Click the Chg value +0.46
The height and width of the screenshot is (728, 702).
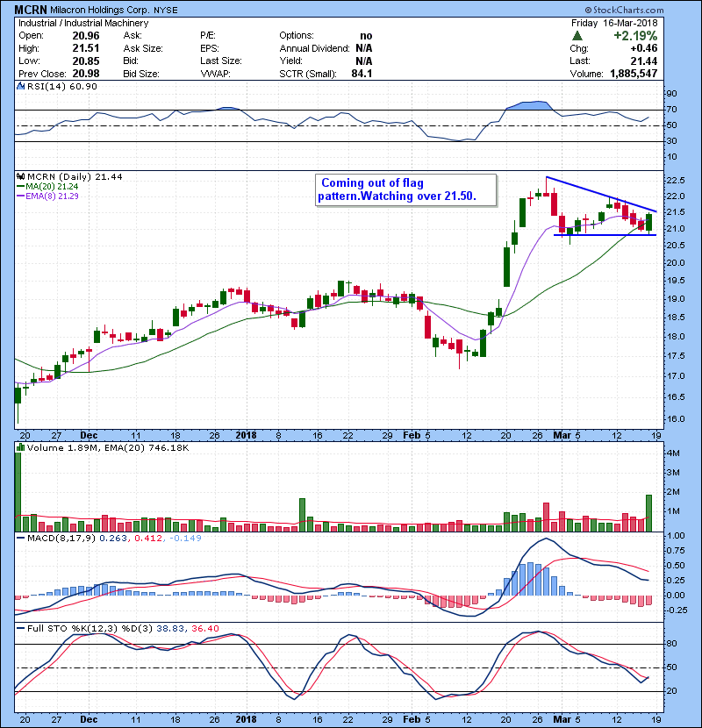(x=644, y=48)
